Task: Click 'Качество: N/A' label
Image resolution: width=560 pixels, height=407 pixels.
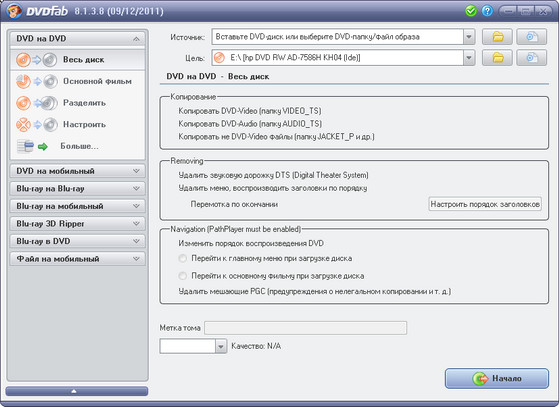Action: [x=256, y=346]
